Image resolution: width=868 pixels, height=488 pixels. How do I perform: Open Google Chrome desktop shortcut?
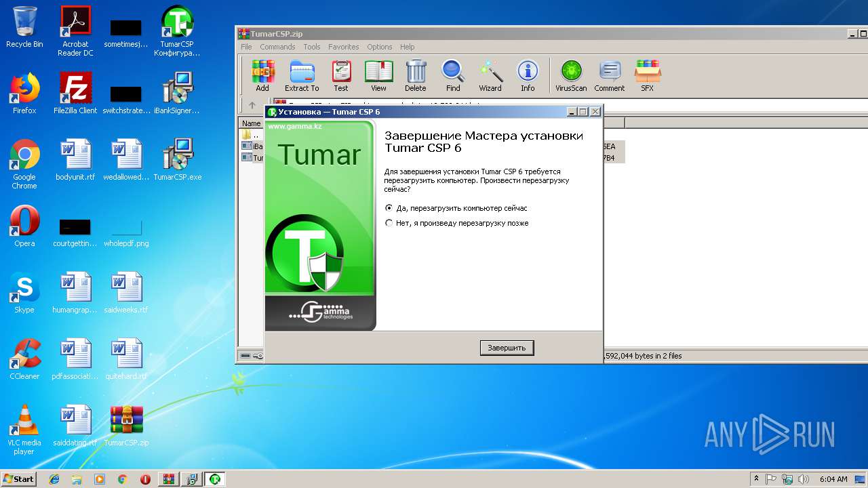coord(24,164)
